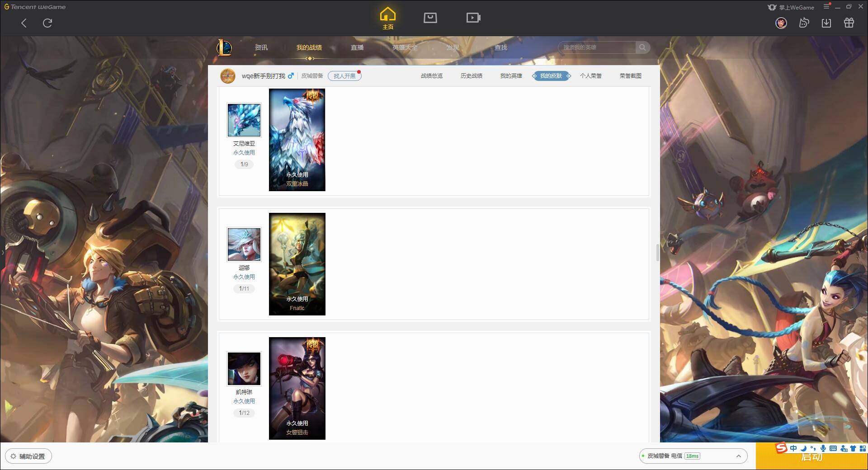Screen dimensions: 868x470
Task: Open the 女警狙击 skin card
Action: tap(297, 388)
